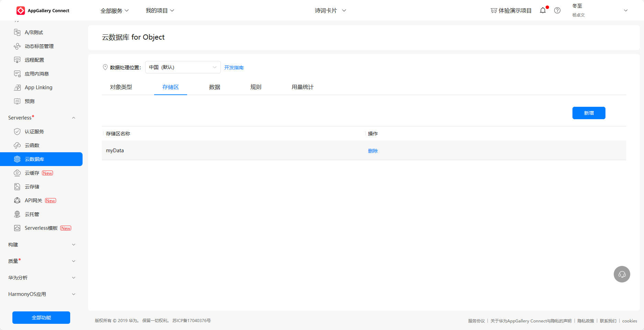Click the 体验演示项目 icon
The image size is (644, 330).
(494, 11)
